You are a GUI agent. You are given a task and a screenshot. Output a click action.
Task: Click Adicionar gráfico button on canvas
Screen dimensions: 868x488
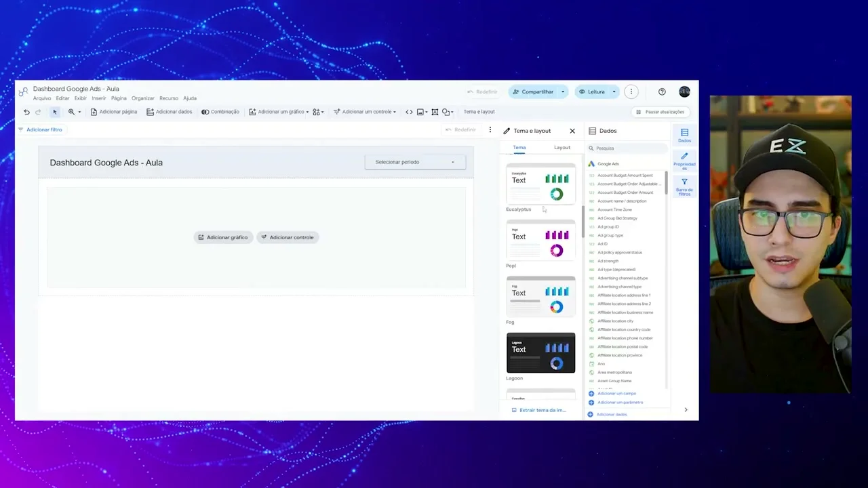(x=223, y=237)
